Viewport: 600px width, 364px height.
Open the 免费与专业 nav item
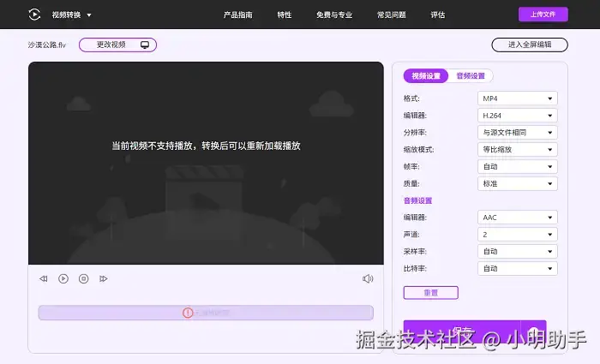(x=334, y=15)
